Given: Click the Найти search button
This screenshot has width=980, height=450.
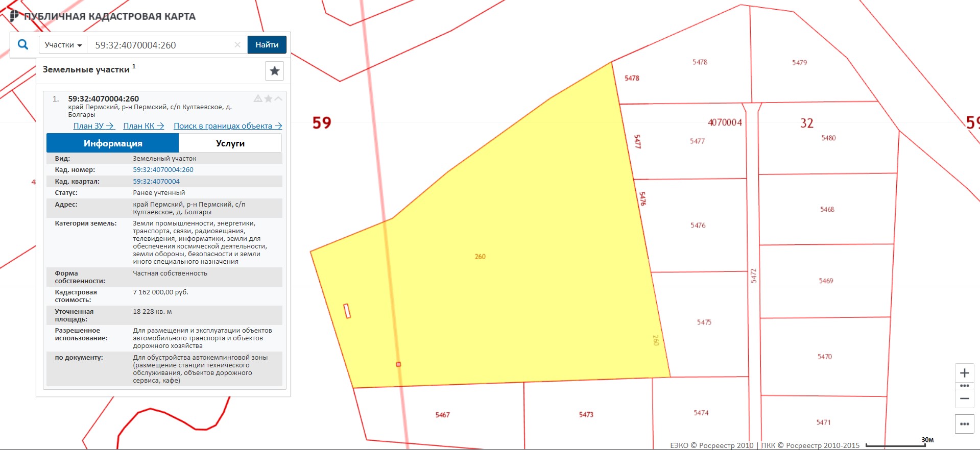Looking at the screenshot, I should click(x=267, y=45).
